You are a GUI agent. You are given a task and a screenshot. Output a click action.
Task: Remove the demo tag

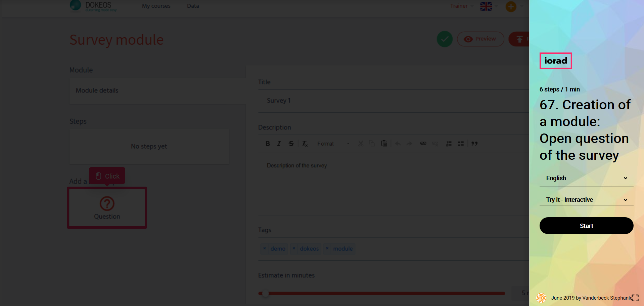pos(265,248)
